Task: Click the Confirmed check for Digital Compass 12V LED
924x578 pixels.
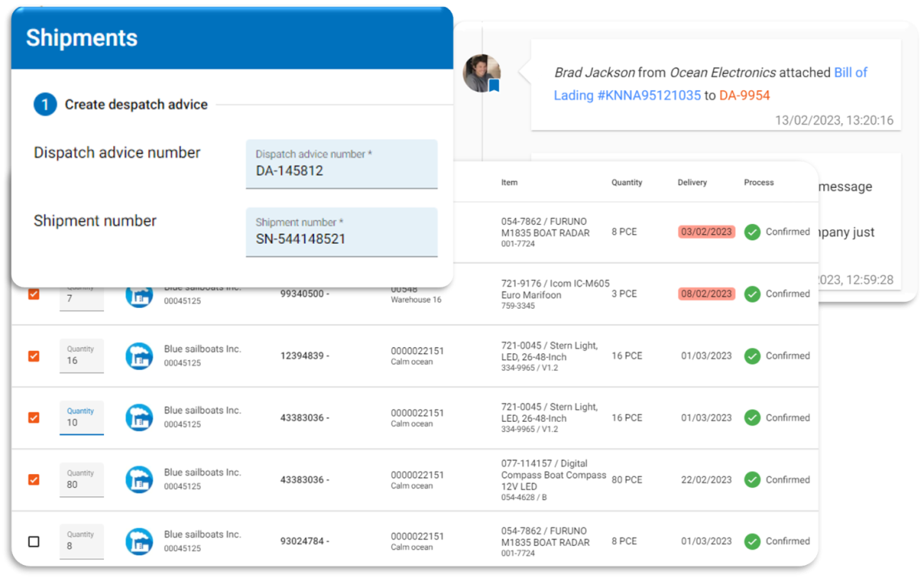Action: pyautogui.click(x=752, y=479)
